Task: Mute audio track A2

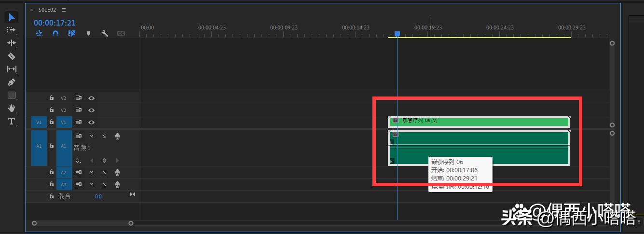Action: point(91,172)
